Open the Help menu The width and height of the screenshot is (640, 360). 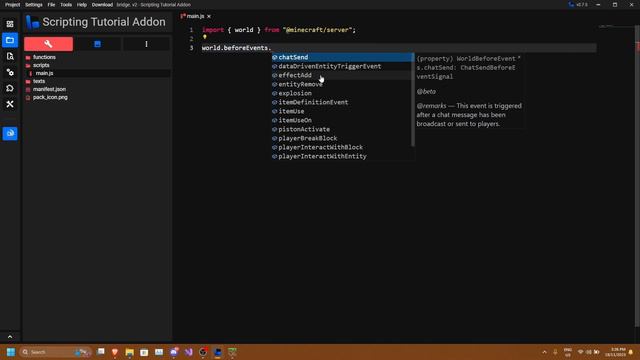click(x=82, y=5)
